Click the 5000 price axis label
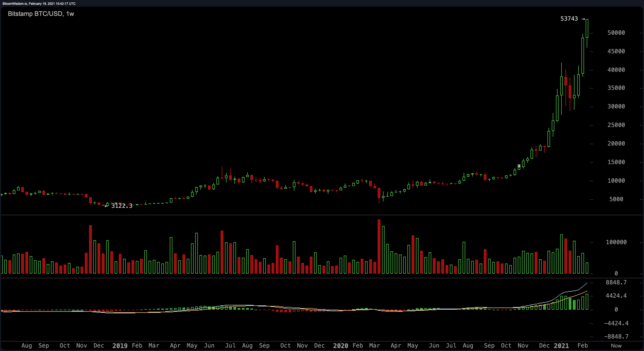This screenshot has height=351, width=644. point(616,199)
